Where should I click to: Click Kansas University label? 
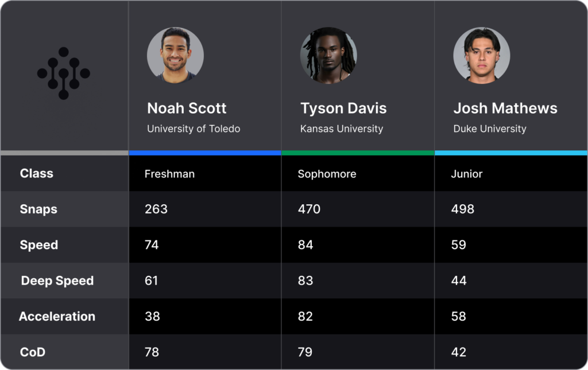[x=342, y=129]
